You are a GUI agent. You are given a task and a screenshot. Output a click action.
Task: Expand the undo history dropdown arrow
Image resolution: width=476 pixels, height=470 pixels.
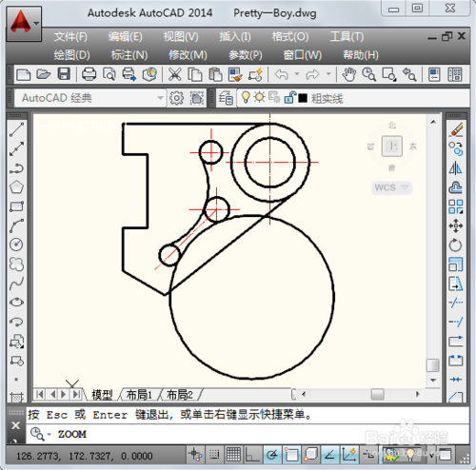point(297,74)
